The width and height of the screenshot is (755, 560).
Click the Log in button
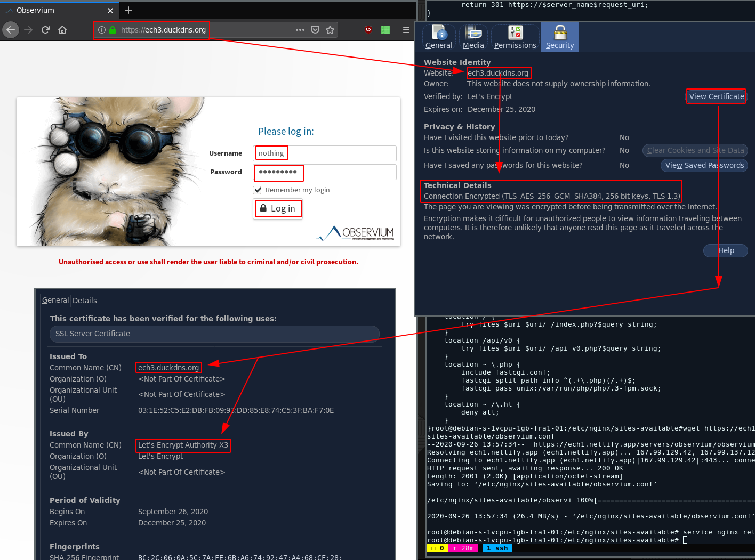click(278, 208)
